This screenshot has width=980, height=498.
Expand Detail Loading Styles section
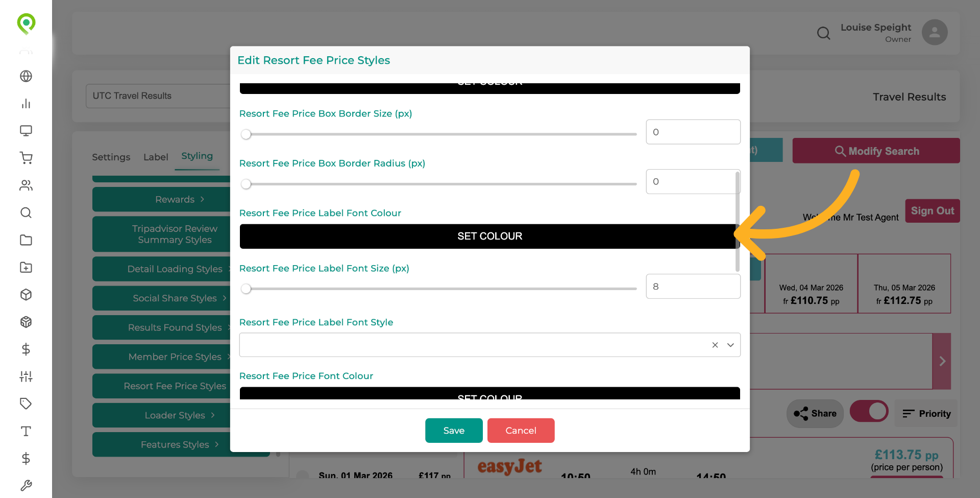click(161, 269)
